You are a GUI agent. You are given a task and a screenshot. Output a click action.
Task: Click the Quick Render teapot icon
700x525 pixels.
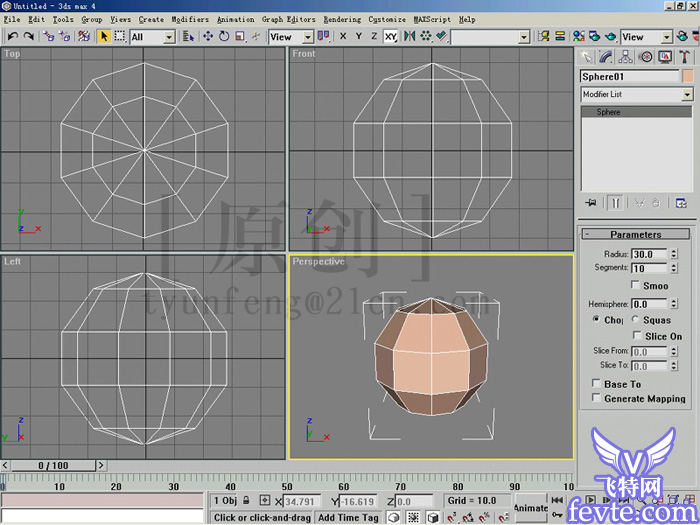click(x=610, y=36)
